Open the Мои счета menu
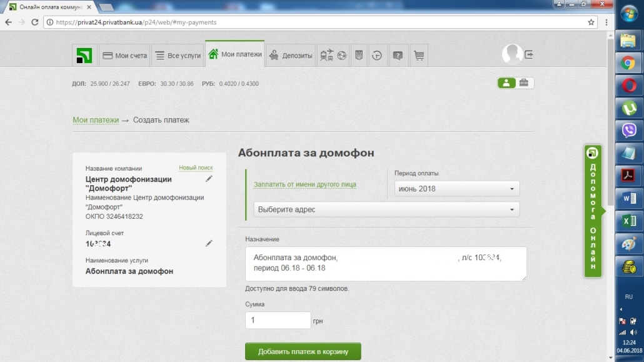 click(x=125, y=56)
